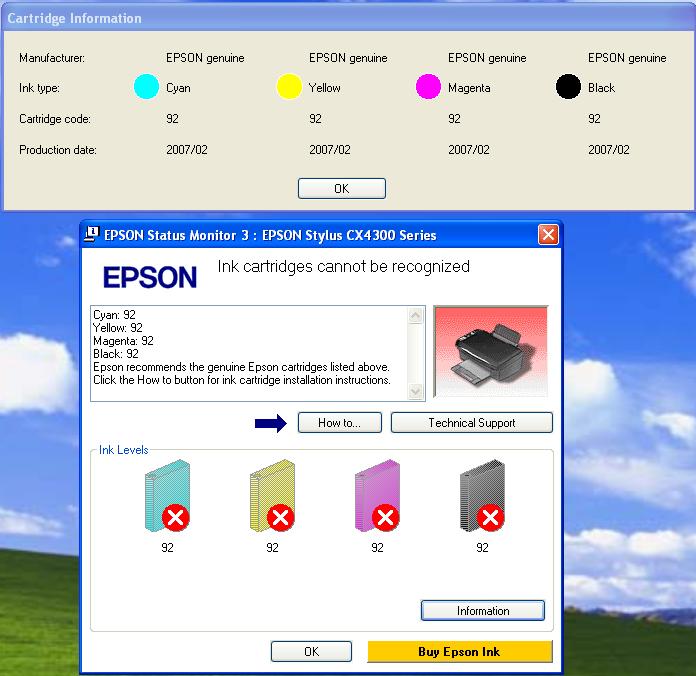This screenshot has height=676, width=696.
Task: Click the Black ink type color circle
Action: (x=569, y=87)
